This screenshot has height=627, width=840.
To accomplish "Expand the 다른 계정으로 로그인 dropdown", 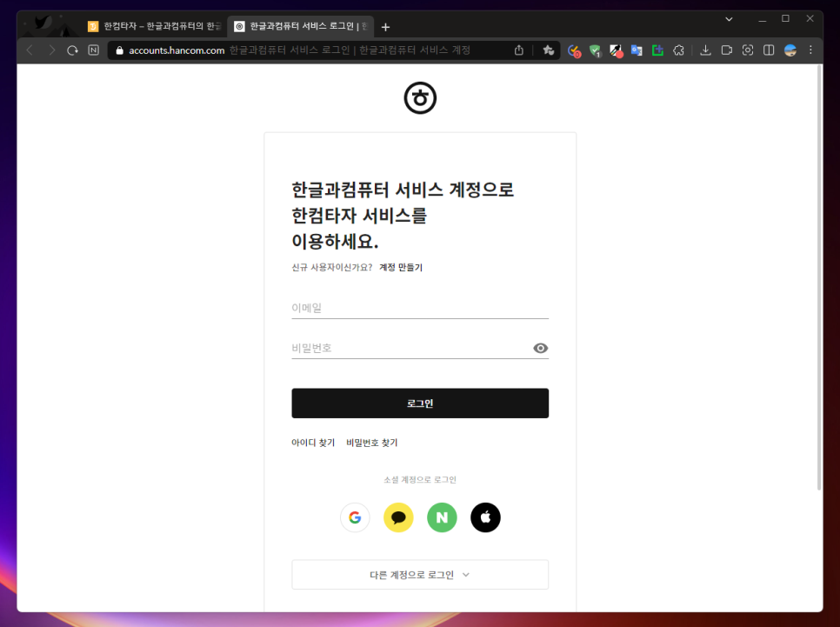I will 420,575.
